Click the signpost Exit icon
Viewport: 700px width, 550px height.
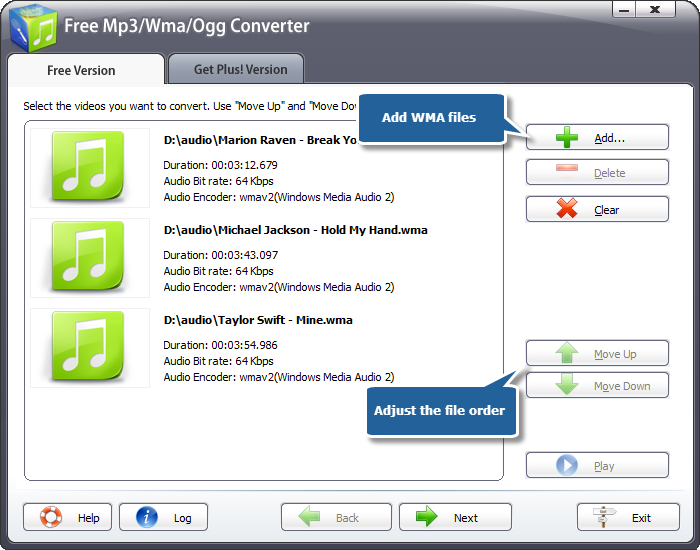tap(605, 517)
